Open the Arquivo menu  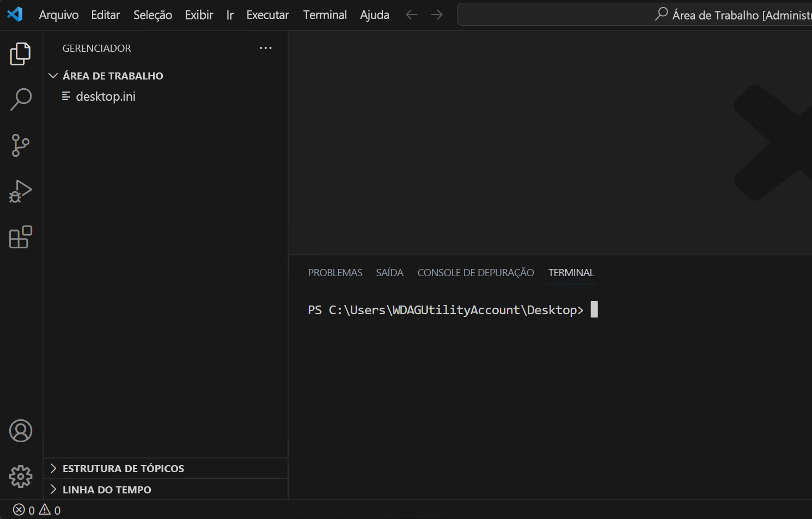click(59, 15)
